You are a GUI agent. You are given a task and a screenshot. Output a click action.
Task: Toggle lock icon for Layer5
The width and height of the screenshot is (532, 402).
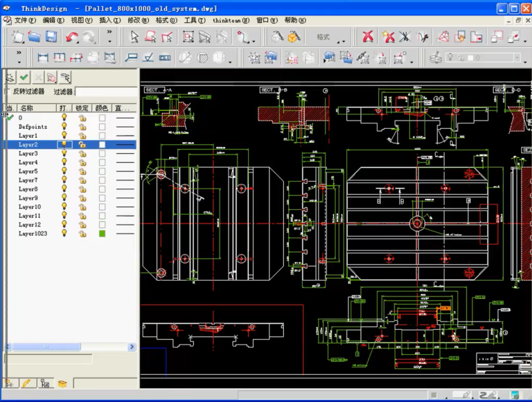tap(82, 171)
